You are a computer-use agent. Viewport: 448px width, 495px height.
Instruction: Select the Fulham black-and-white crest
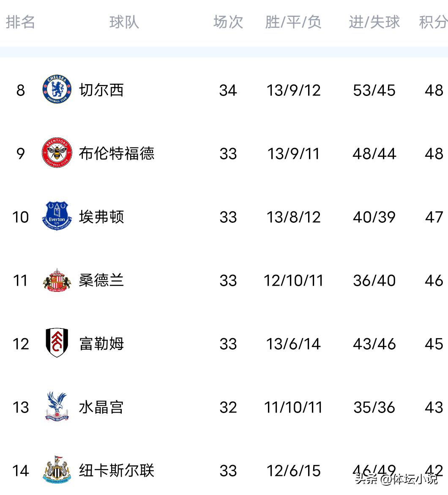coord(57,343)
